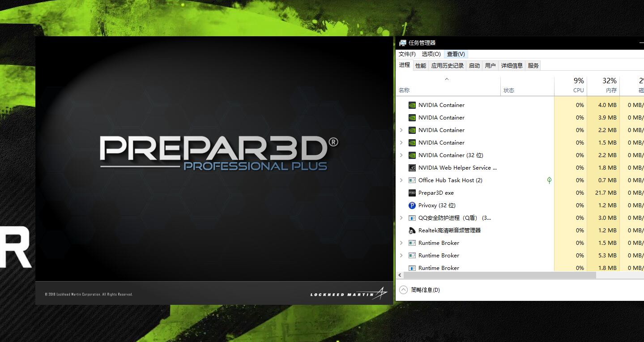Click the sort arrow above the 名称 column
644x342 pixels.
(x=447, y=79)
